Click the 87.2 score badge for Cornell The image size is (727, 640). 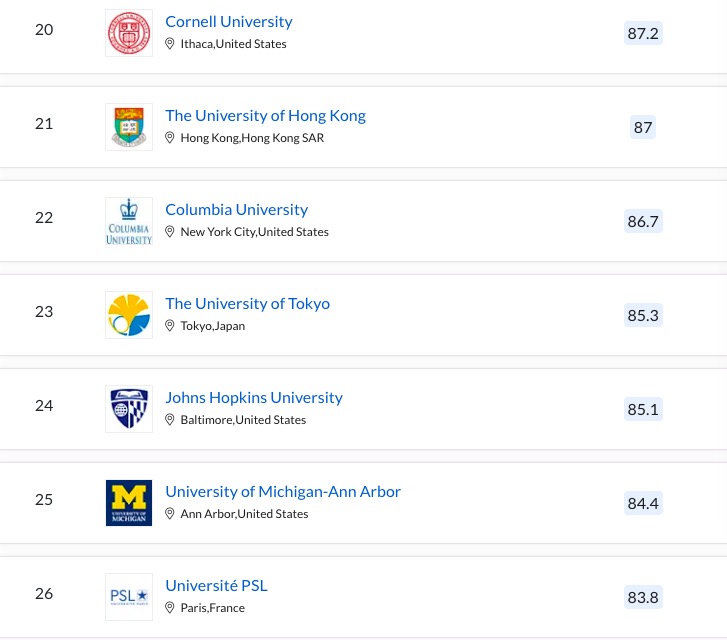(x=643, y=33)
